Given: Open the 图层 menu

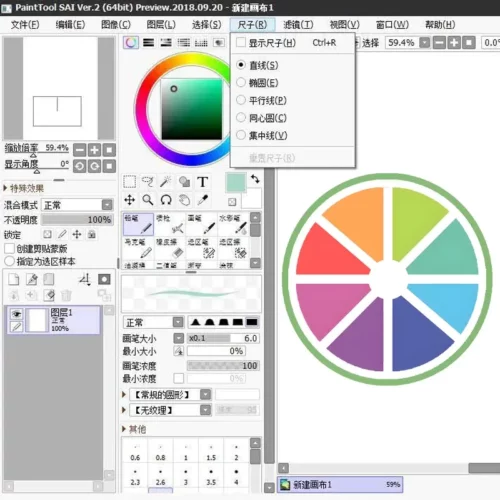Looking at the screenshot, I should (161, 25).
